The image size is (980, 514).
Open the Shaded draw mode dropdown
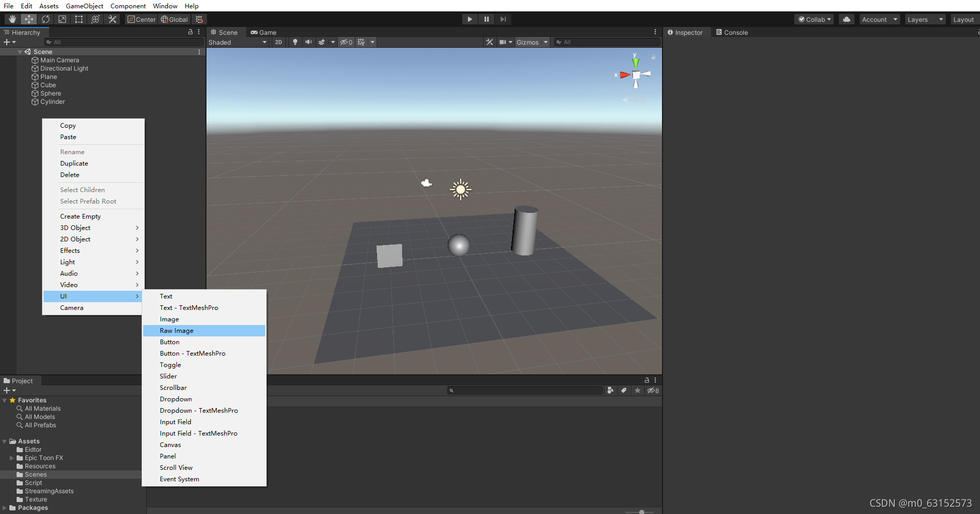coord(238,42)
